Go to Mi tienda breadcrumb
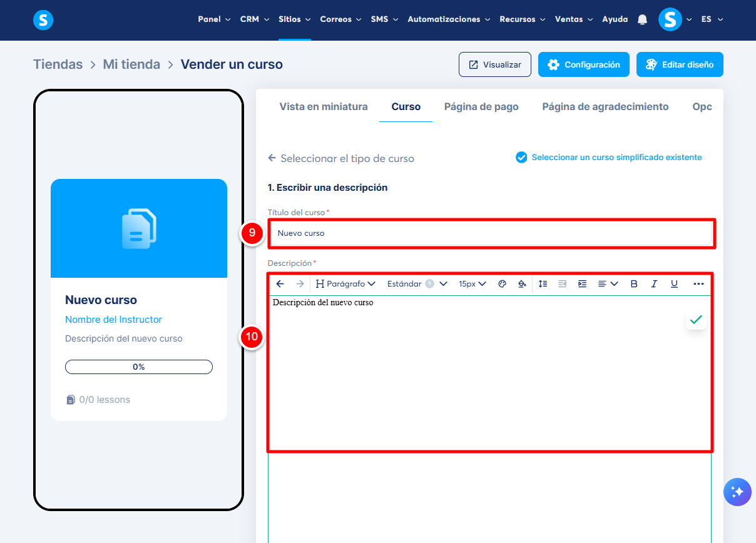 (131, 64)
